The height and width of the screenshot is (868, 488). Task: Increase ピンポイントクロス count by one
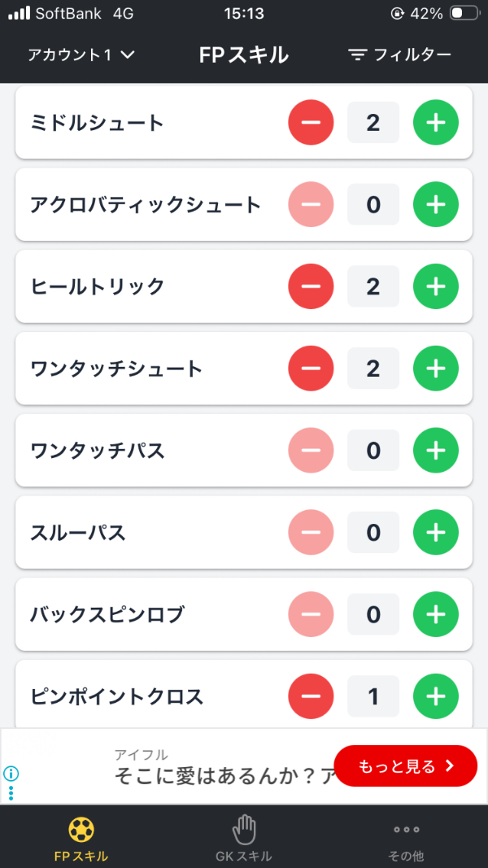point(436,696)
